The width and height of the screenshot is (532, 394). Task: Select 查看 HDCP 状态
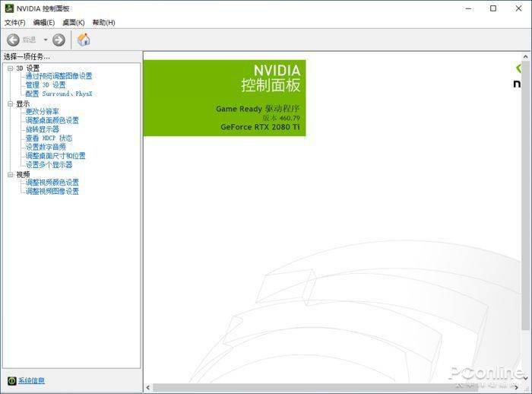[x=49, y=138]
